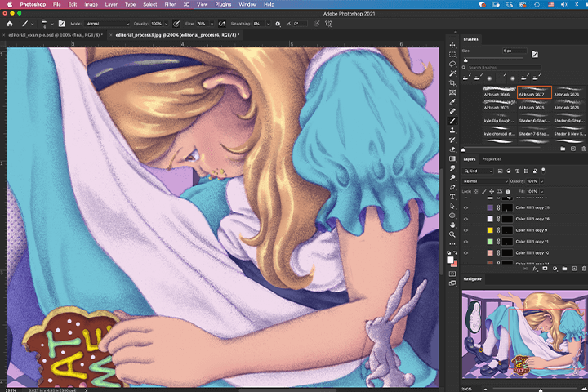Select the Type tool
Screen dimensions: 588x392
(x=452, y=197)
